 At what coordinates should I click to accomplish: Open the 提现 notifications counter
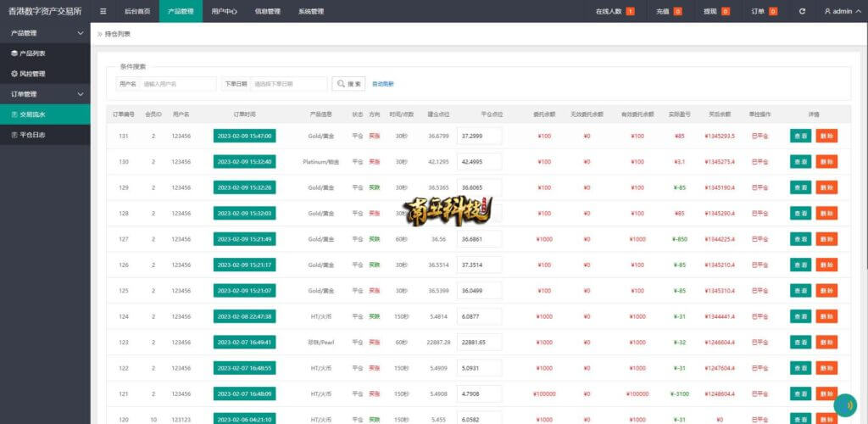coord(716,11)
